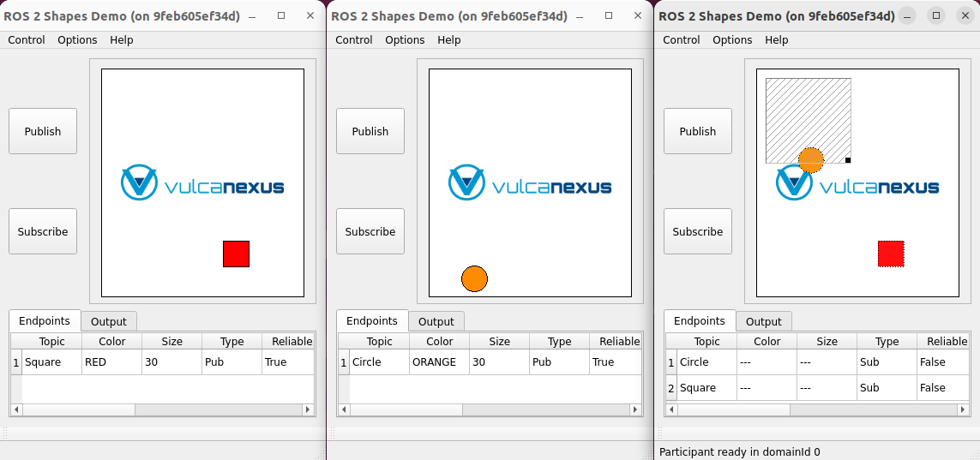Click ORANGE color cell in middle table
The width and height of the screenshot is (980, 460).
(435, 362)
